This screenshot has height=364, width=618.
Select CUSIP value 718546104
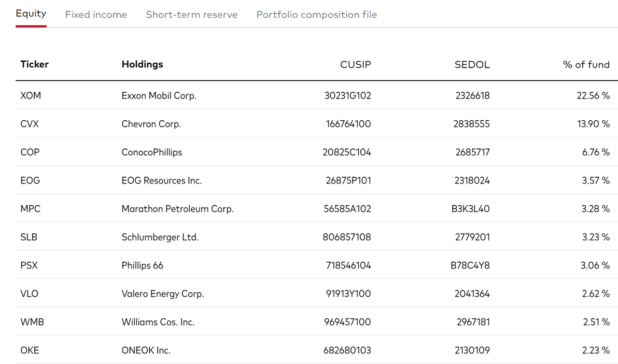pyautogui.click(x=349, y=266)
